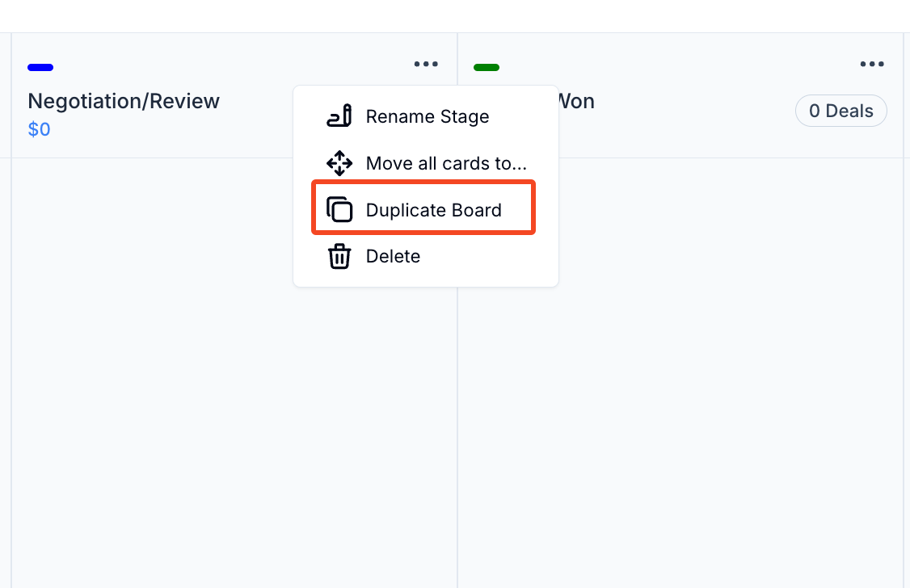
Task: Click the Delete trash can icon
Action: (339, 256)
